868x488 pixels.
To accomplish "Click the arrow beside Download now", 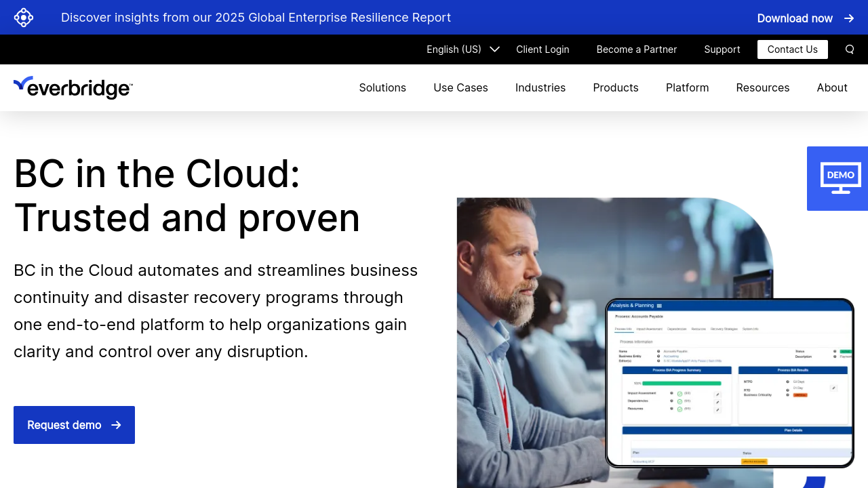I will point(849,18).
